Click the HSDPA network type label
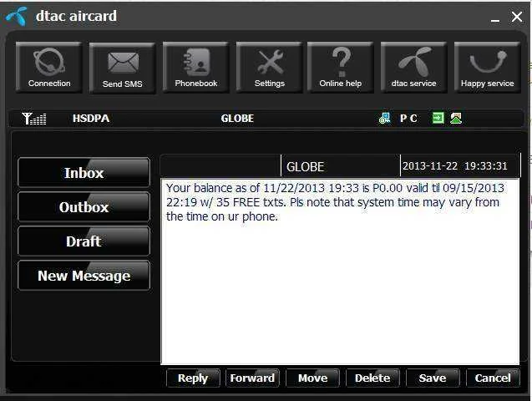The height and width of the screenshot is (401, 532). (x=91, y=119)
